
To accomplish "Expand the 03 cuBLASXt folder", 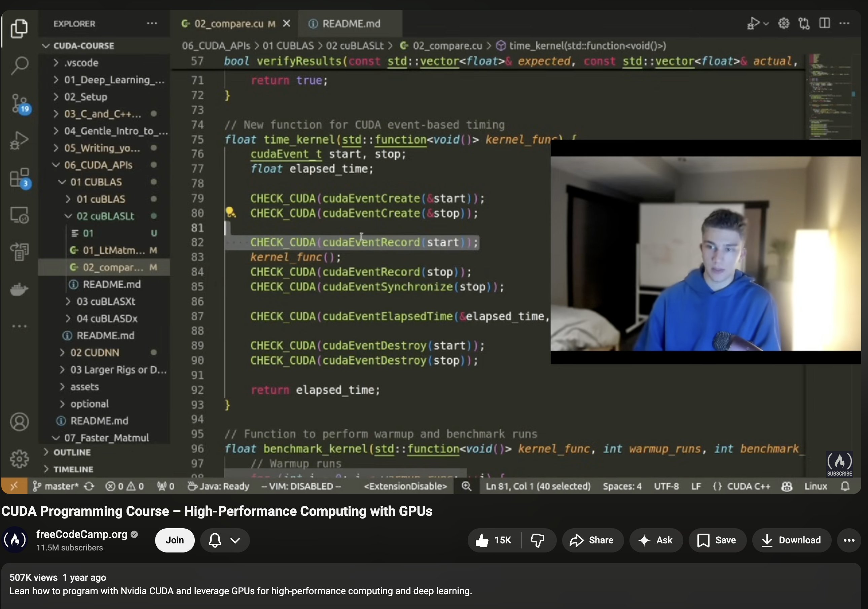I will click(x=106, y=301).
